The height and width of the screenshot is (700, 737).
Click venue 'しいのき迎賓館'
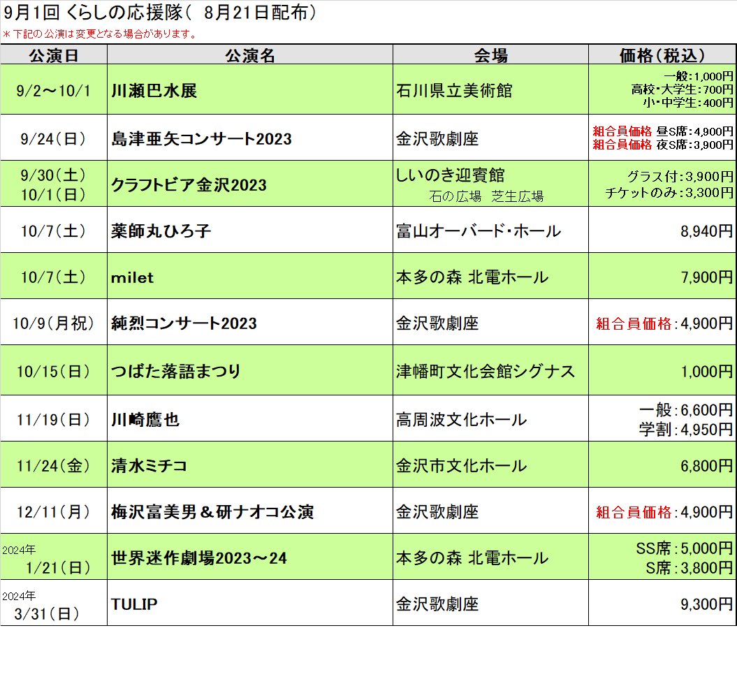coord(450,175)
